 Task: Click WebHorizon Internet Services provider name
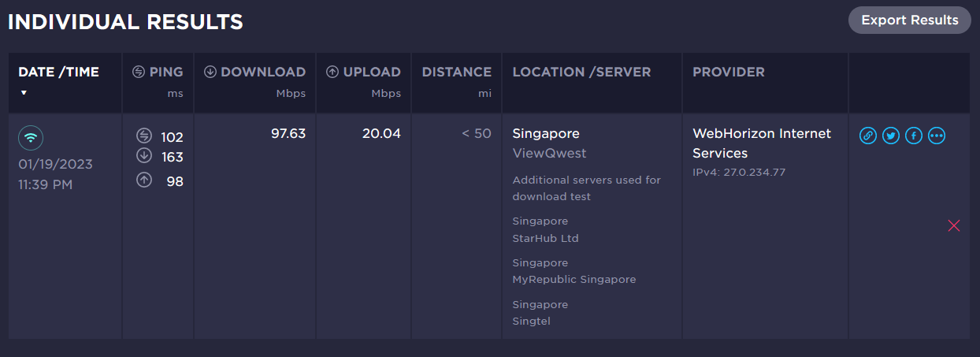pos(762,143)
